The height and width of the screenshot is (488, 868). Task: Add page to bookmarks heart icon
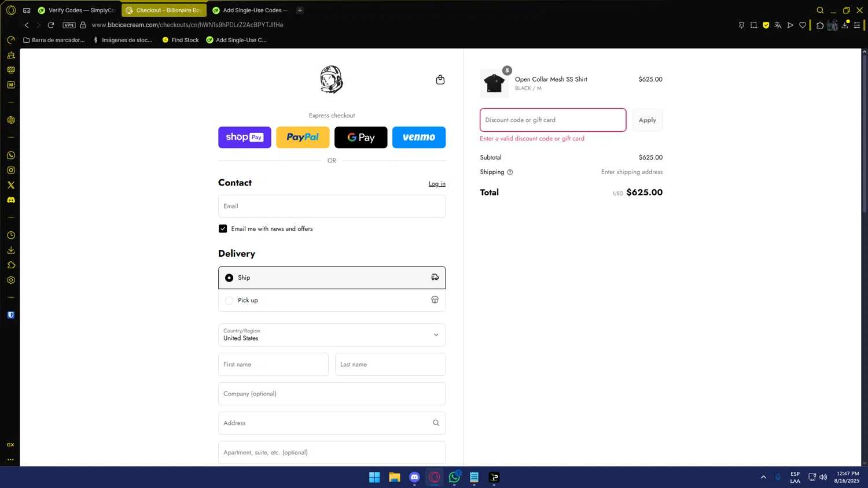point(803,25)
